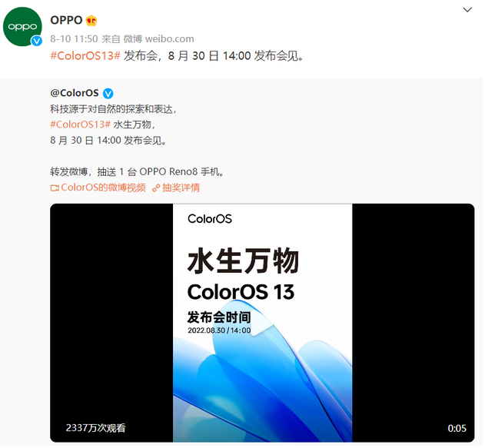This screenshot has width=485, height=448.
Task: Open the post timestamp 8-10 11:50
Action: [74, 39]
